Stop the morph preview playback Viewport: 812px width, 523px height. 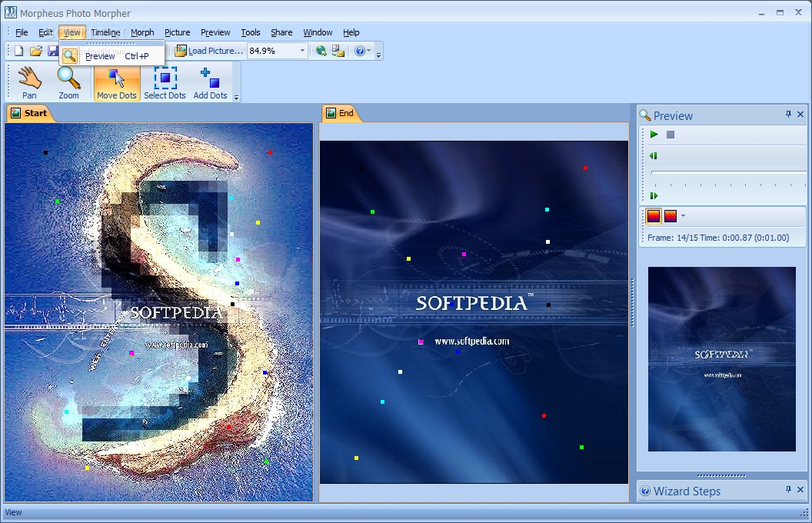point(670,135)
